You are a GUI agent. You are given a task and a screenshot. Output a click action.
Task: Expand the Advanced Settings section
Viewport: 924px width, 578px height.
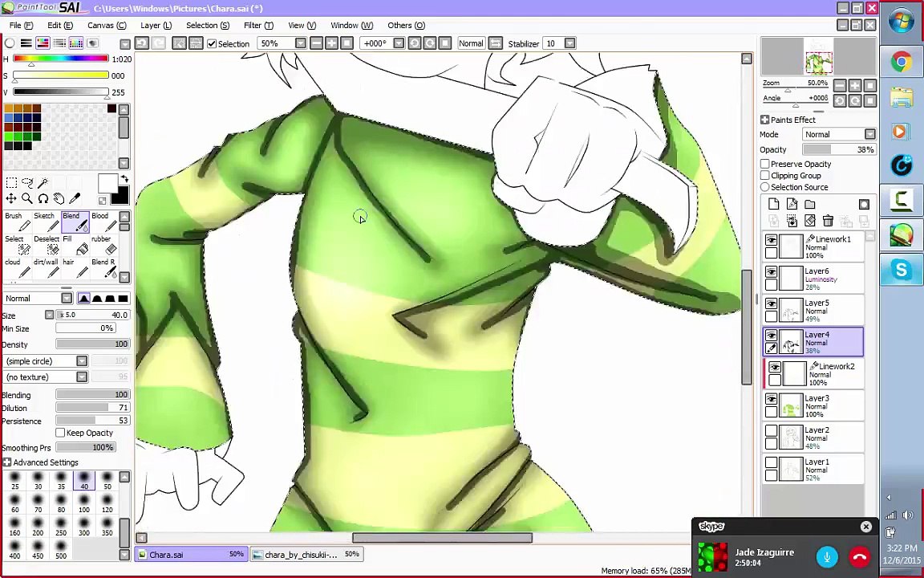click(7, 462)
